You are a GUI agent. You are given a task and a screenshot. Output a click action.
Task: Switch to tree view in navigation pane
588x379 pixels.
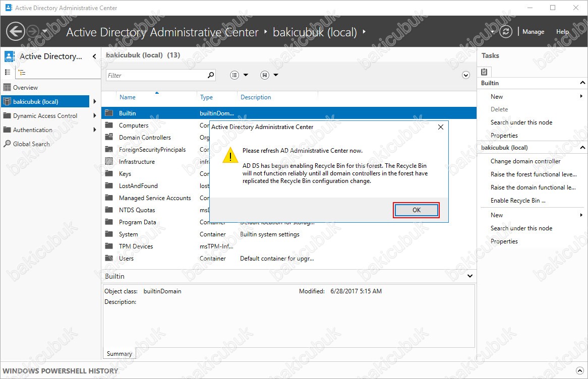point(22,73)
